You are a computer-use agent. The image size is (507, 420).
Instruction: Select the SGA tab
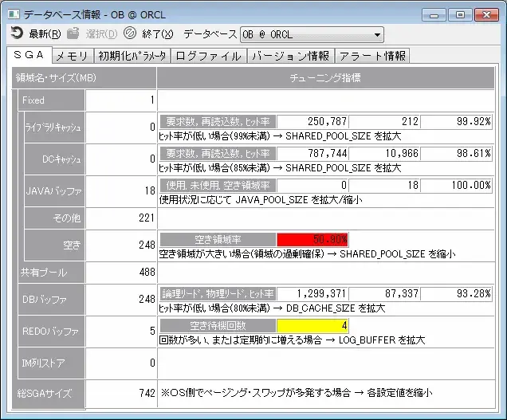point(29,55)
